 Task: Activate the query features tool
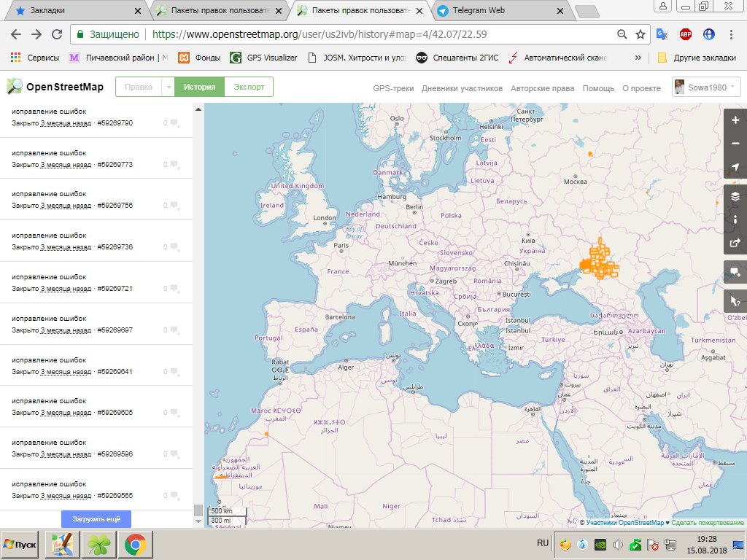735,301
